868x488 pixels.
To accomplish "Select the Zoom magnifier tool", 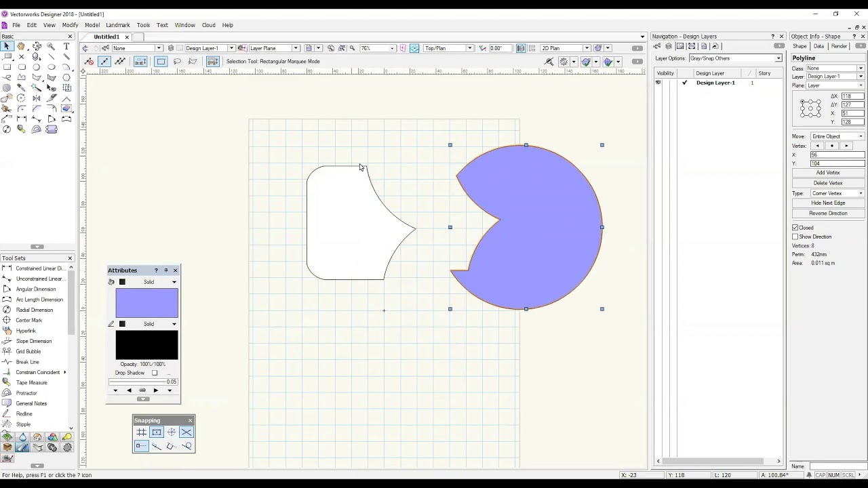I will [51, 46].
